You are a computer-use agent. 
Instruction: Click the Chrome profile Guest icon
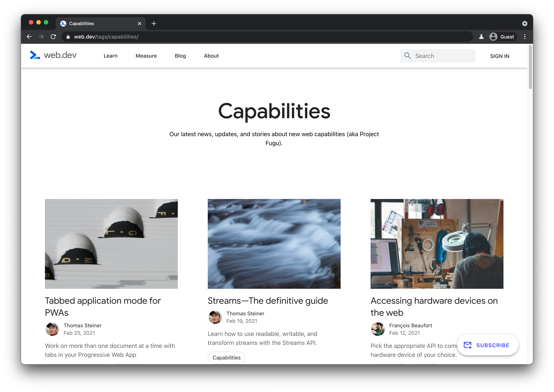click(x=494, y=37)
